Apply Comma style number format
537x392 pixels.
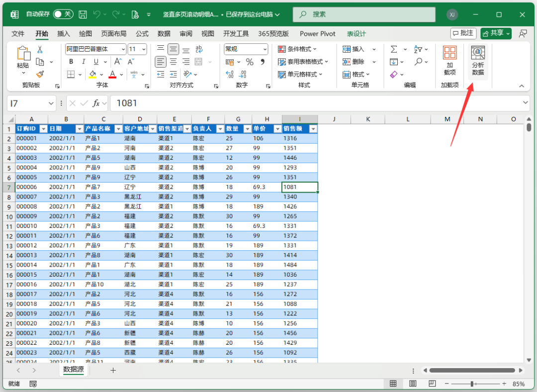pos(263,62)
